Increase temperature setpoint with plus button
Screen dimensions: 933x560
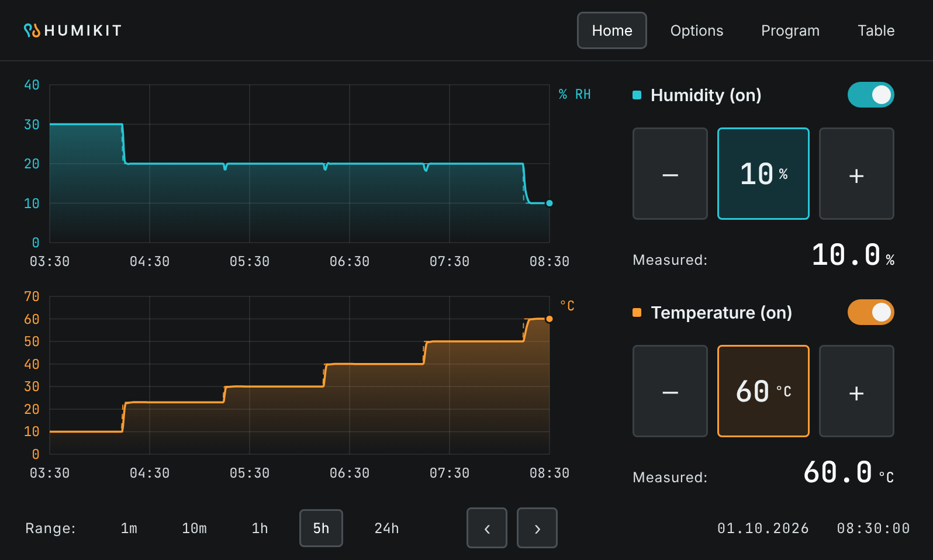pos(856,391)
